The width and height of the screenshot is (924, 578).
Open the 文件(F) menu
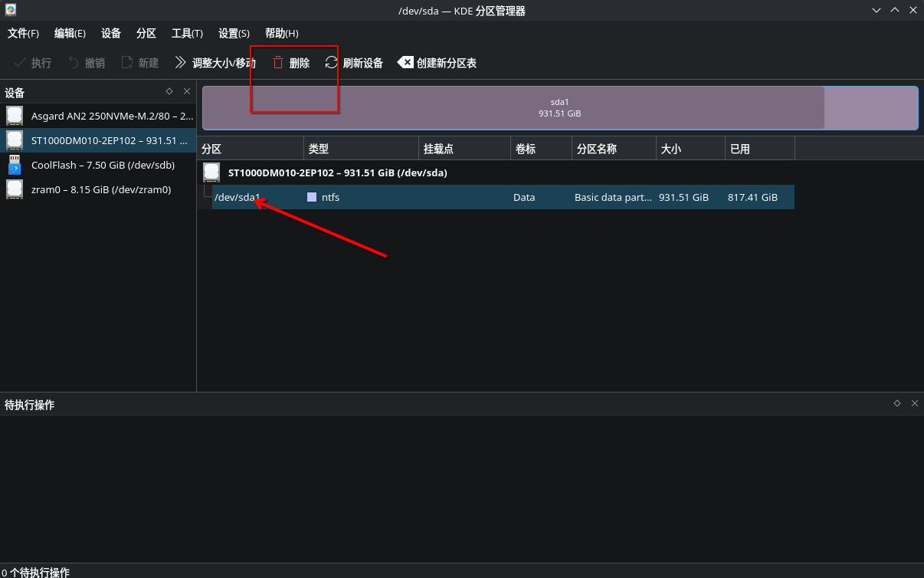coord(23,33)
